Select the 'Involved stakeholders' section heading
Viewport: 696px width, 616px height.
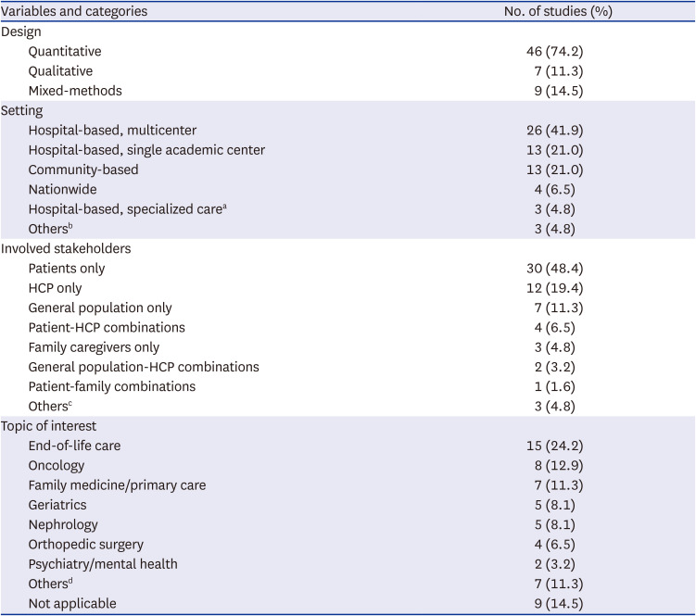(x=66, y=249)
